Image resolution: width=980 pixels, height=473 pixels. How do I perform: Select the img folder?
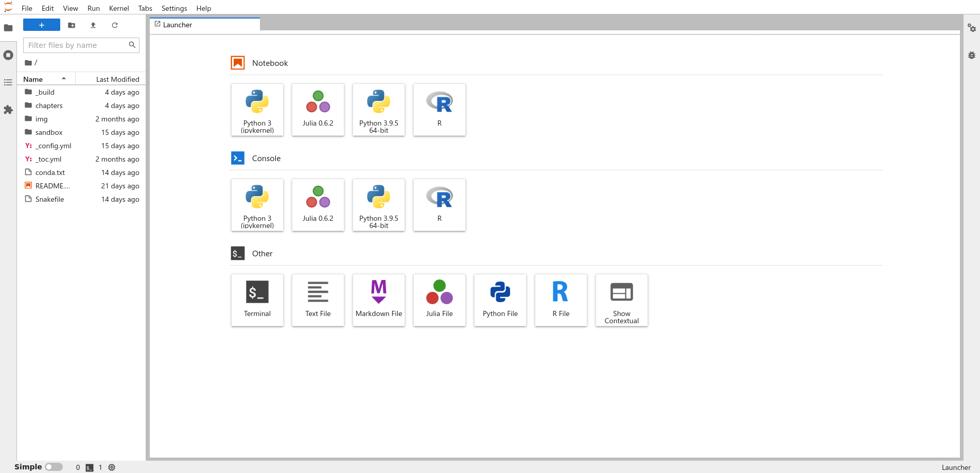tap(81, 119)
